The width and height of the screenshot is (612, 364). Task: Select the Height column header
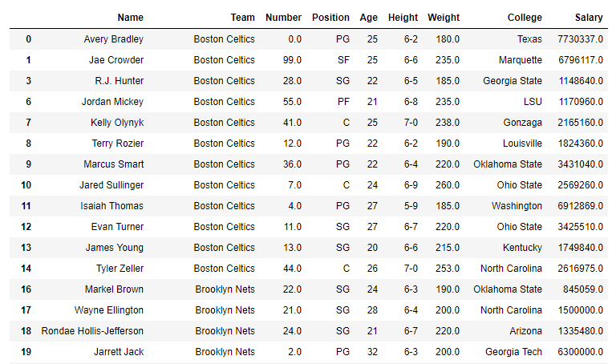(x=403, y=18)
